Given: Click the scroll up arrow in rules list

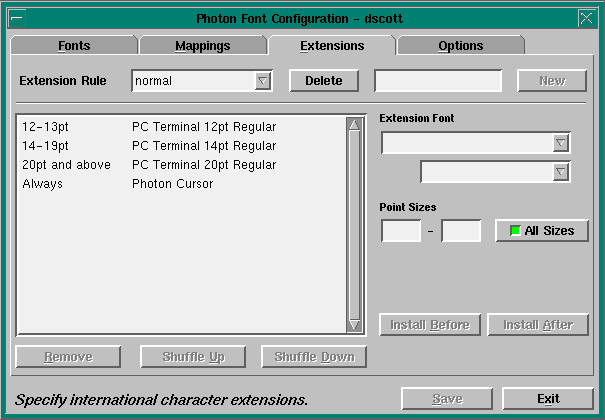Looking at the screenshot, I should pos(354,125).
